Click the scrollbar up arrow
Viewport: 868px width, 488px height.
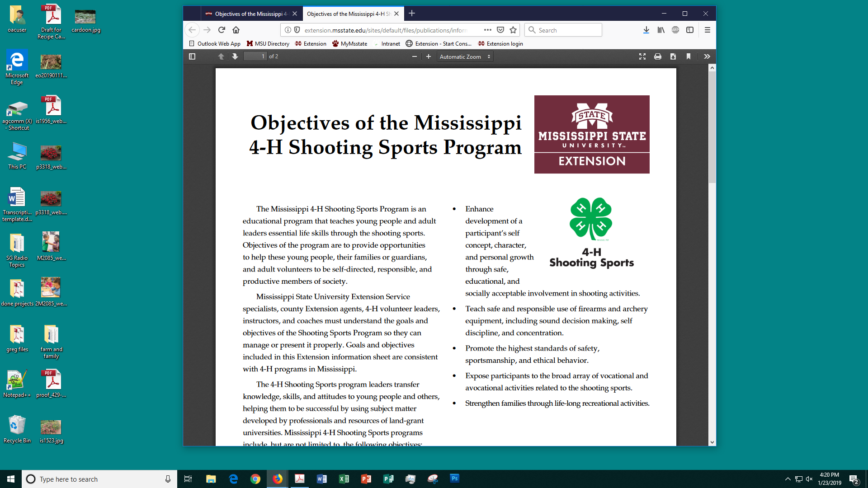click(712, 68)
